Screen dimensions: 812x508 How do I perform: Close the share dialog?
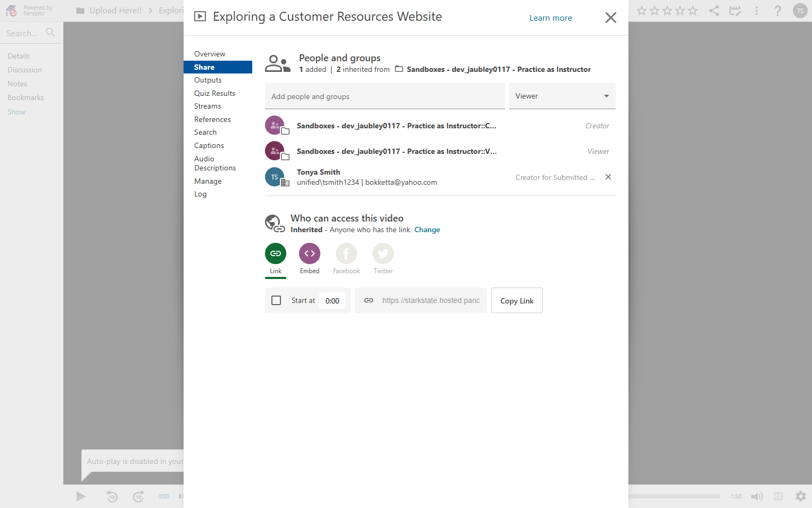(x=611, y=18)
